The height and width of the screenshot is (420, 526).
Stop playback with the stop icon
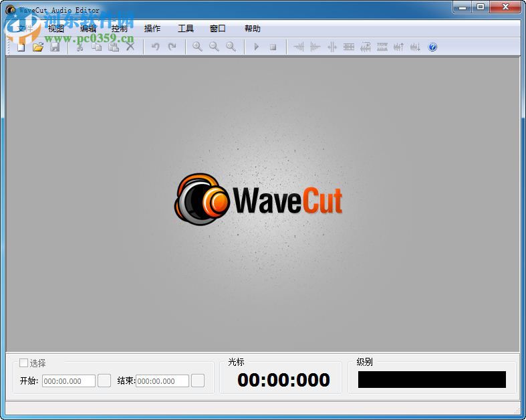coord(273,47)
